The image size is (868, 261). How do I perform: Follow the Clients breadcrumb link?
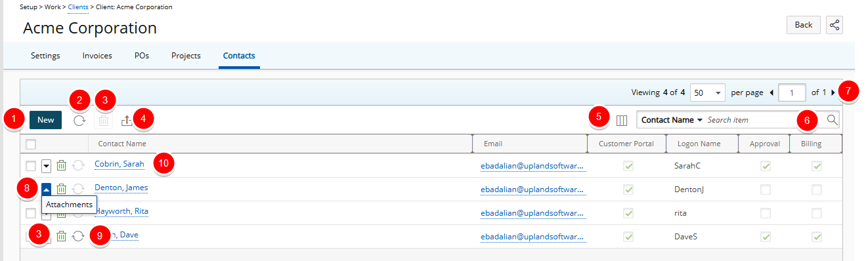[77, 7]
